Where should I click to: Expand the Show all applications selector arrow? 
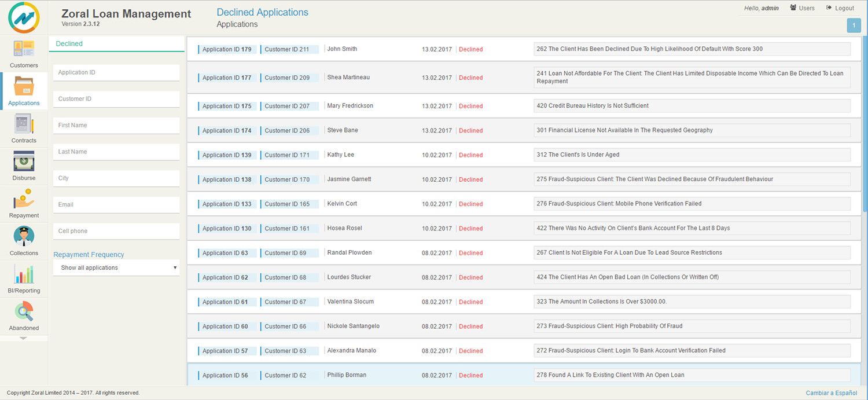click(175, 267)
